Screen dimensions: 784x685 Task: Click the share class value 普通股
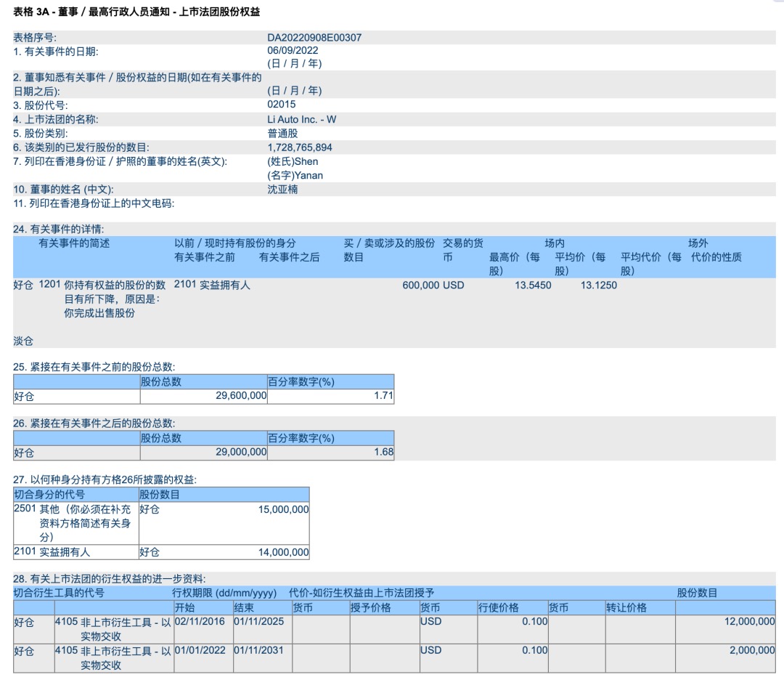click(282, 134)
